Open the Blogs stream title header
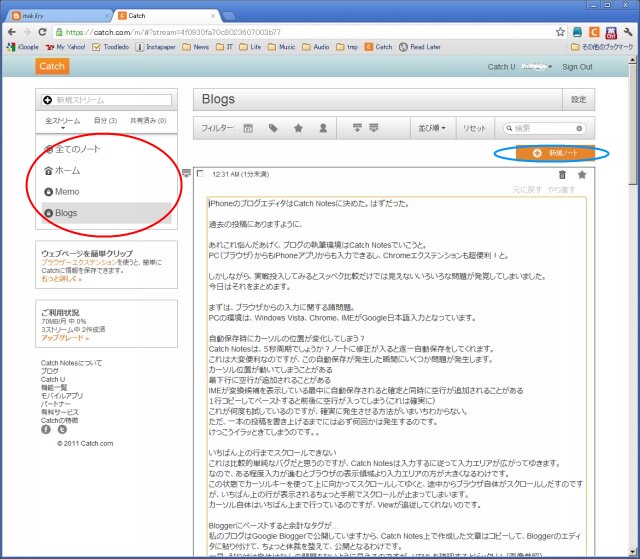This screenshot has width=640, height=559. tap(218, 99)
